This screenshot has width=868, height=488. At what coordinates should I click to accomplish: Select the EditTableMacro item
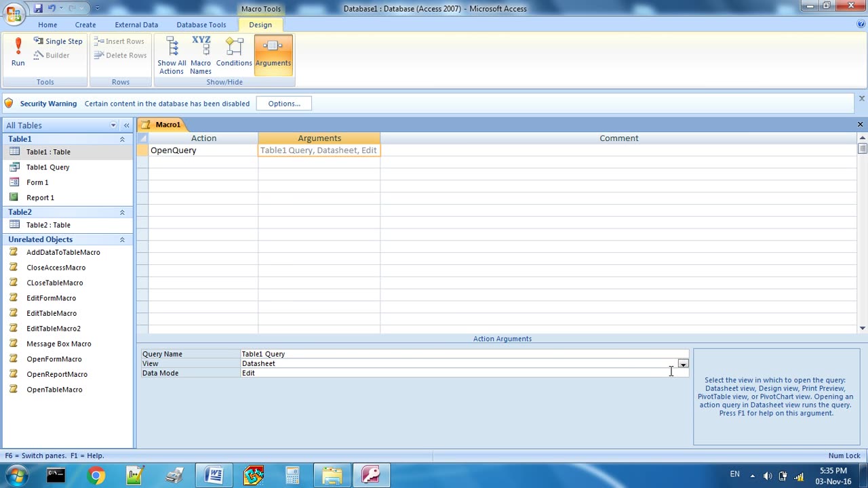tap(67, 313)
